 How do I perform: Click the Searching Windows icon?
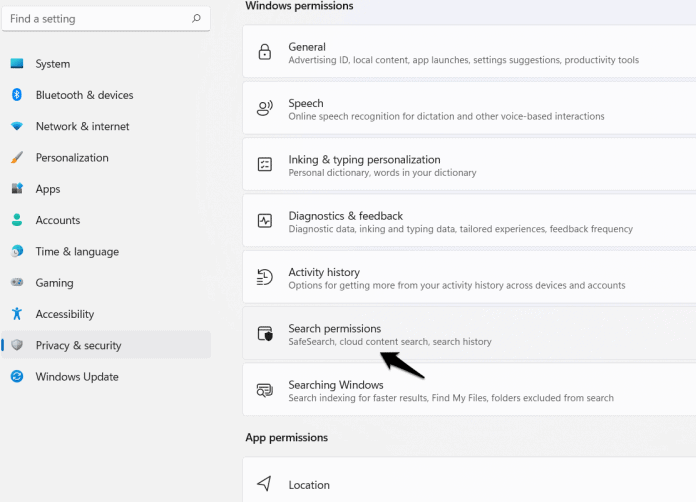tap(265, 390)
